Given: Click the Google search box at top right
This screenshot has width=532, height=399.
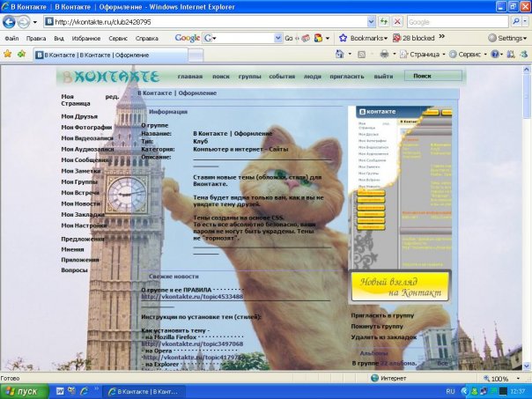Looking at the screenshot, I should pyautogui.click(x=457, y=22).
